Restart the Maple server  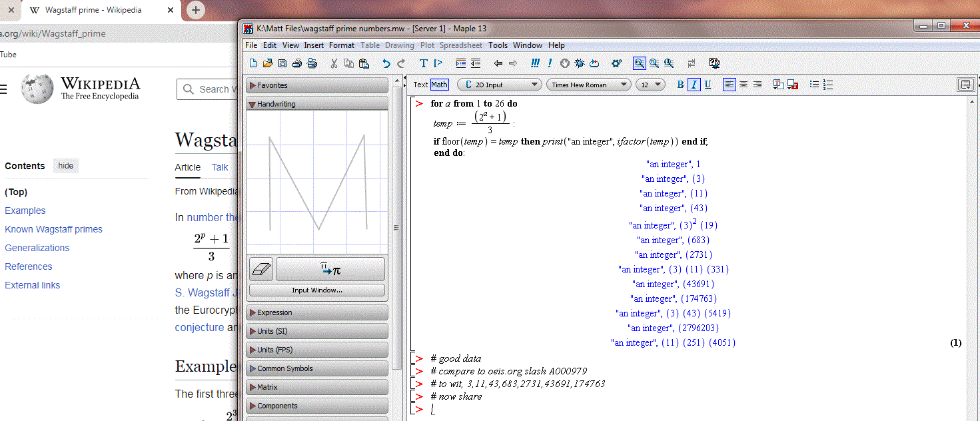pos(594,63)
